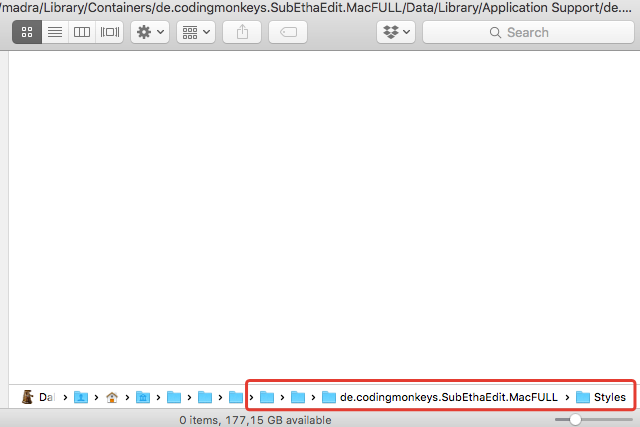This screenshot has width=640, height=427.
Task: Click the Share toolbar button
Action: coord(242,32)
